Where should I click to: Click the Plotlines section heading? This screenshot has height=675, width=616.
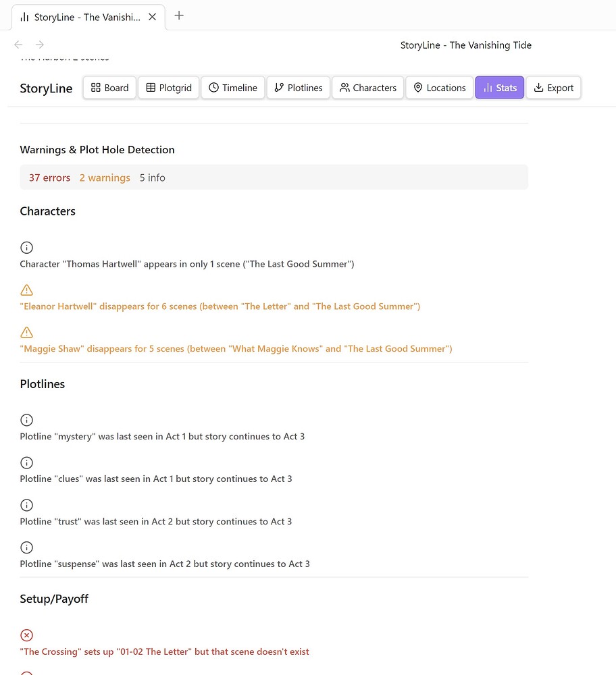pyautogui.click(x=43, y=384)
